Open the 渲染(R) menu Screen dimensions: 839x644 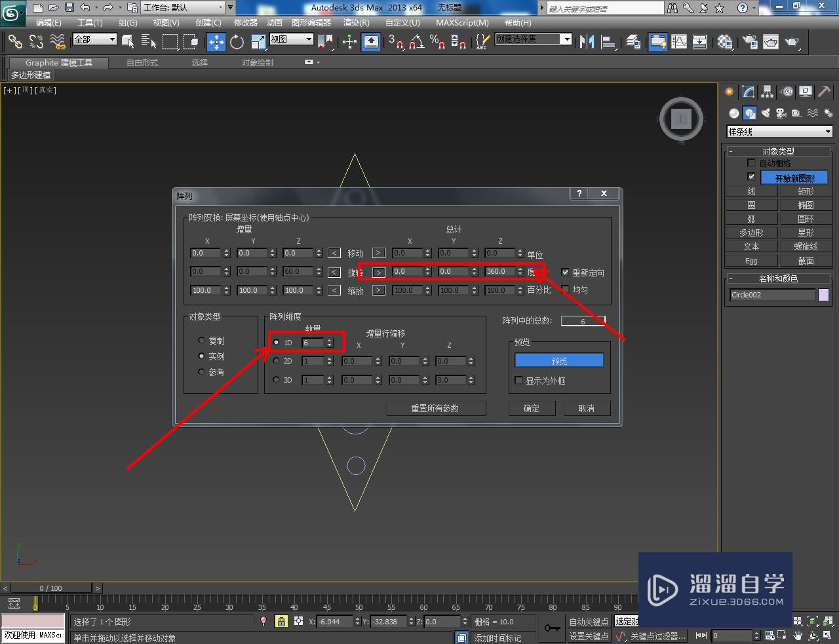click(358, 22)
